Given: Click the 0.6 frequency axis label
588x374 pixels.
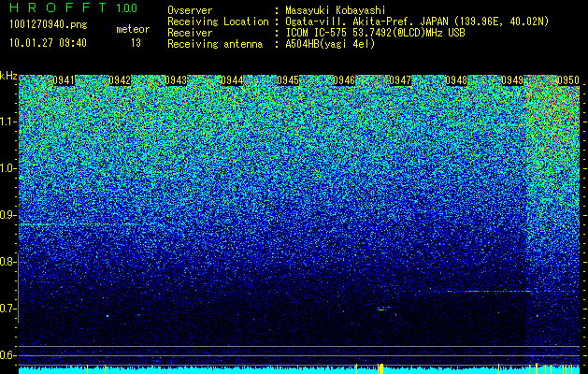Looking at the screenshot, I should (x=7, y=355).
